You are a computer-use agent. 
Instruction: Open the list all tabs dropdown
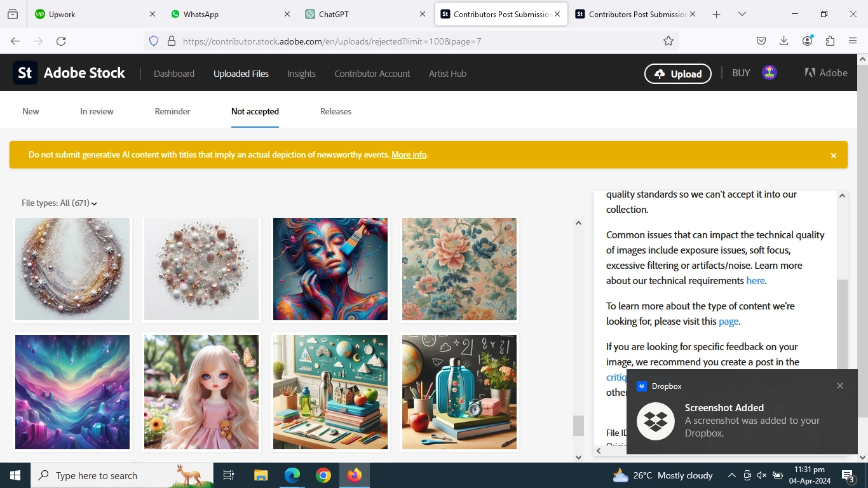point(742,14)
